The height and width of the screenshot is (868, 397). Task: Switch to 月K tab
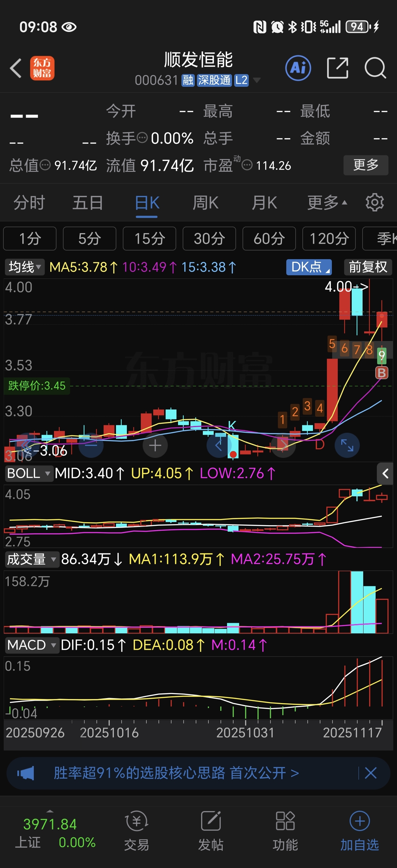pyautogui.click(x=264, y=203)
